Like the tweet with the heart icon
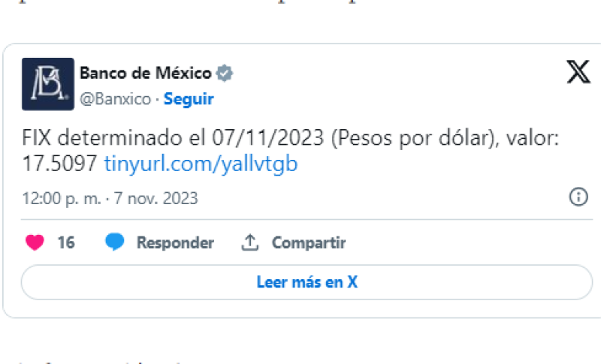 35,242
